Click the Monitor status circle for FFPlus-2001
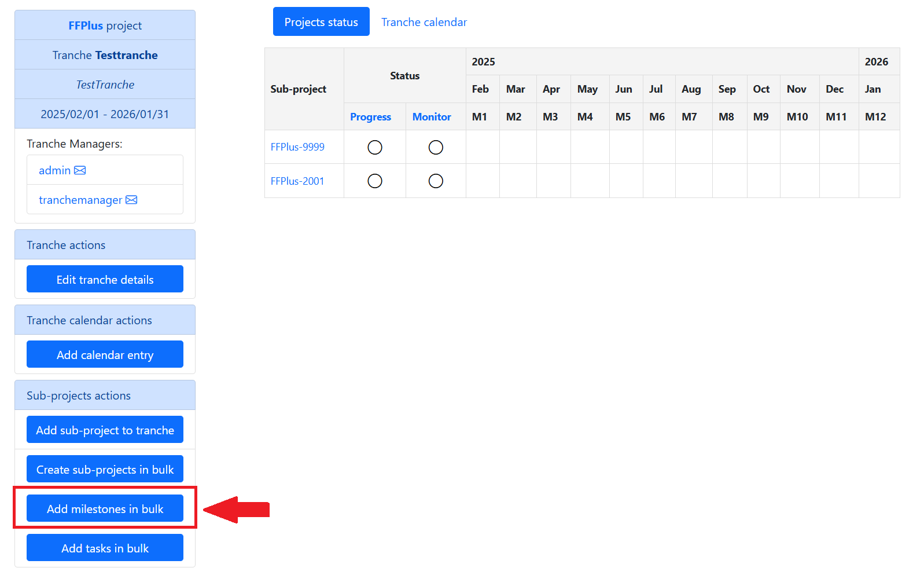This screenshot has width=924, height=575. click(x=436, y=181)
